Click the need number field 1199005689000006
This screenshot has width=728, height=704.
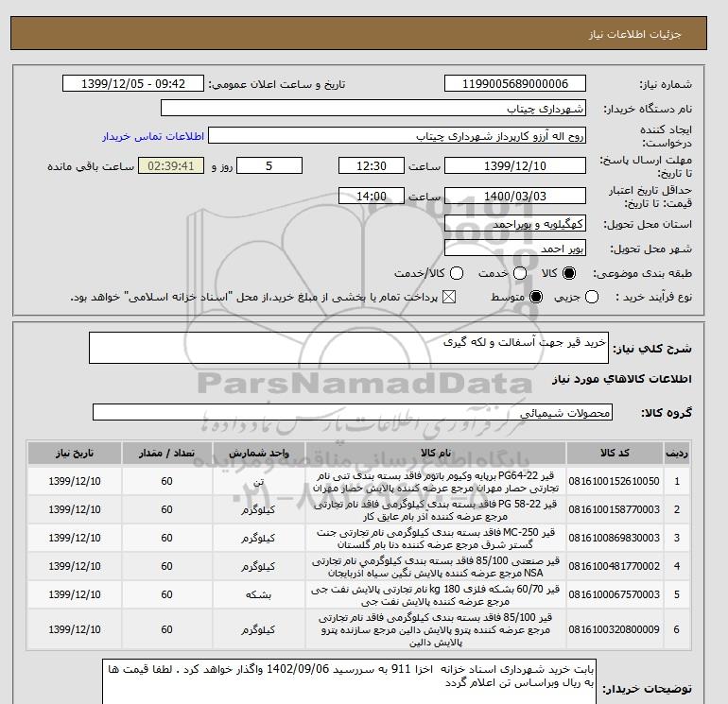515,83
